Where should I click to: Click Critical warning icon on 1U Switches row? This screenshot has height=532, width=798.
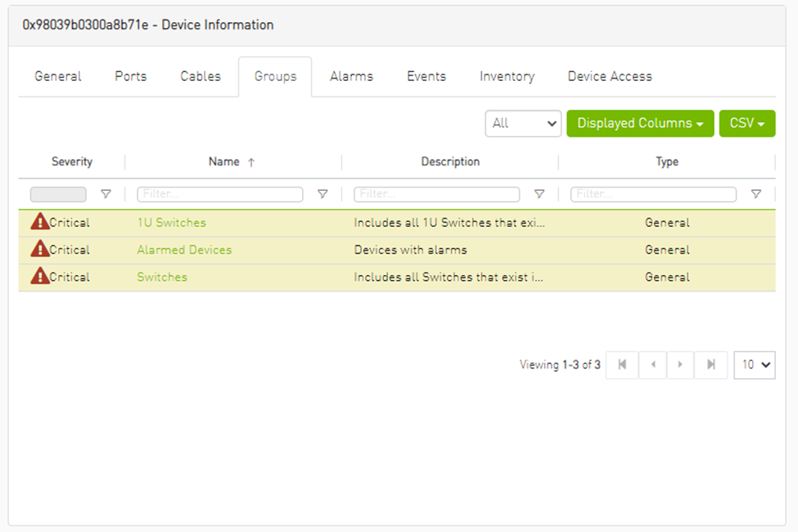[39, 222]
